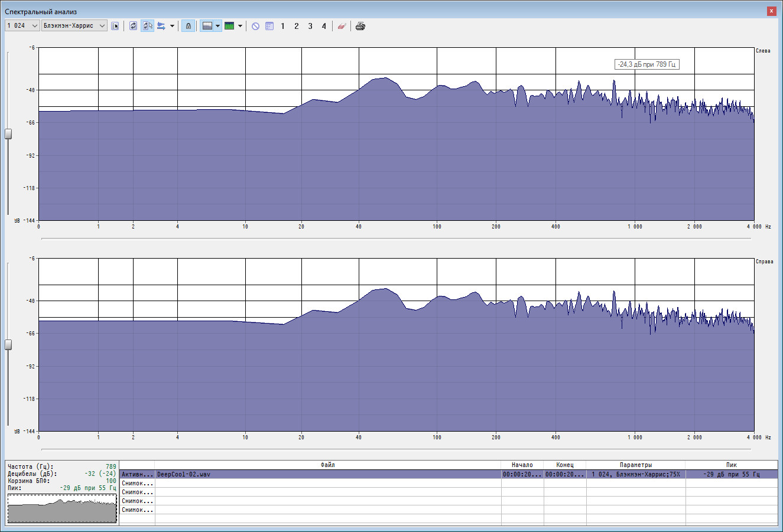The image size is (783, 532).
Task: Select snapshot 4 in the toolbar
Action: click(x=324, y=26)
